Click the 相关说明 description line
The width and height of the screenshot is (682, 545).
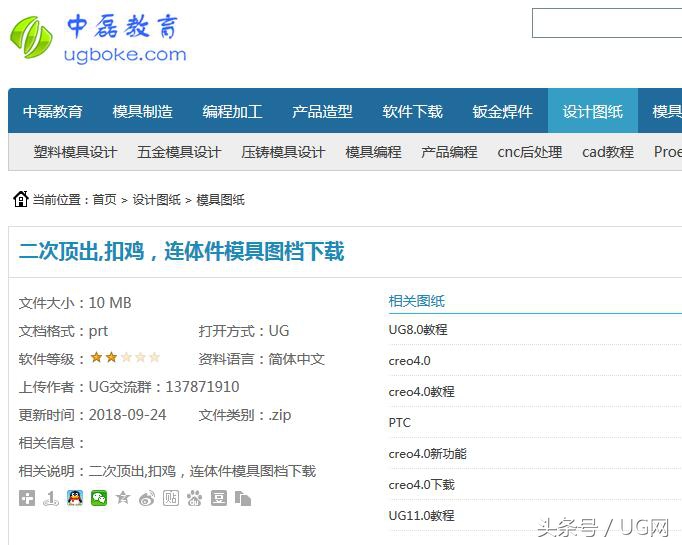[x=167, y=471]
